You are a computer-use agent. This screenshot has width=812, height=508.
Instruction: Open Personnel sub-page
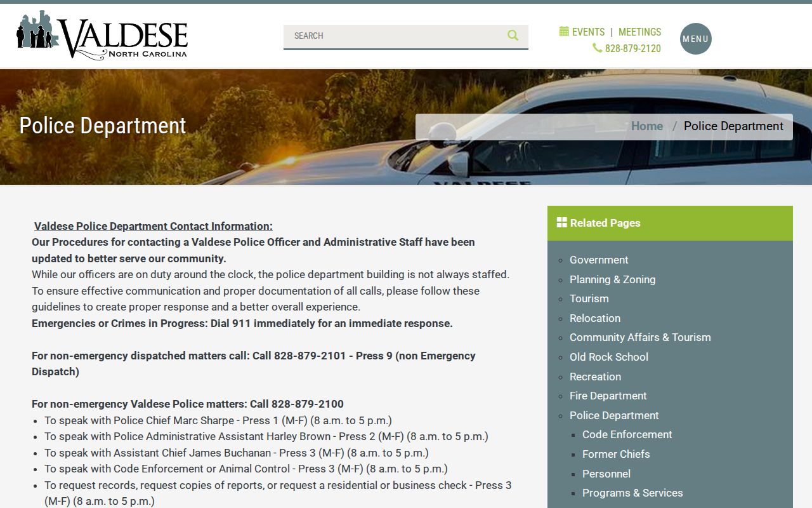click(606, 474)
